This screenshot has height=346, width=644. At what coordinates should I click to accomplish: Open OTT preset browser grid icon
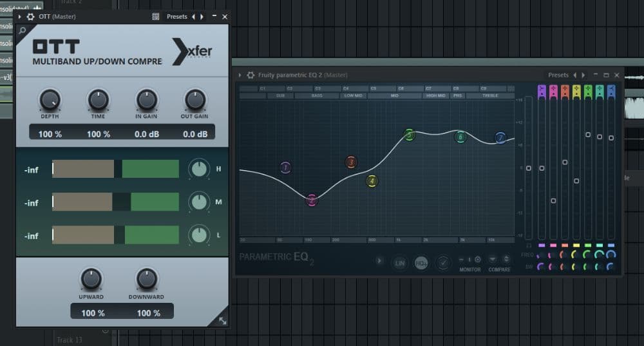tap(156, 17)
